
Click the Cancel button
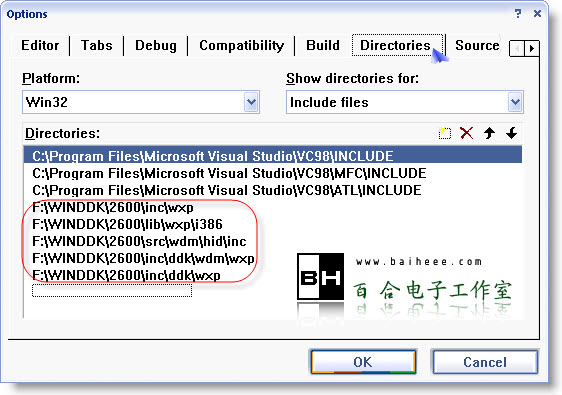485,362
